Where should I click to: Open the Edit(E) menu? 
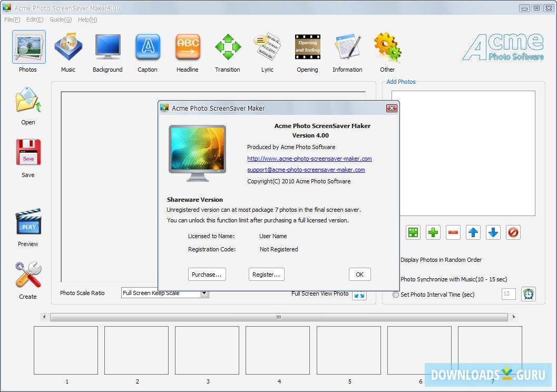tap(35, 19)
